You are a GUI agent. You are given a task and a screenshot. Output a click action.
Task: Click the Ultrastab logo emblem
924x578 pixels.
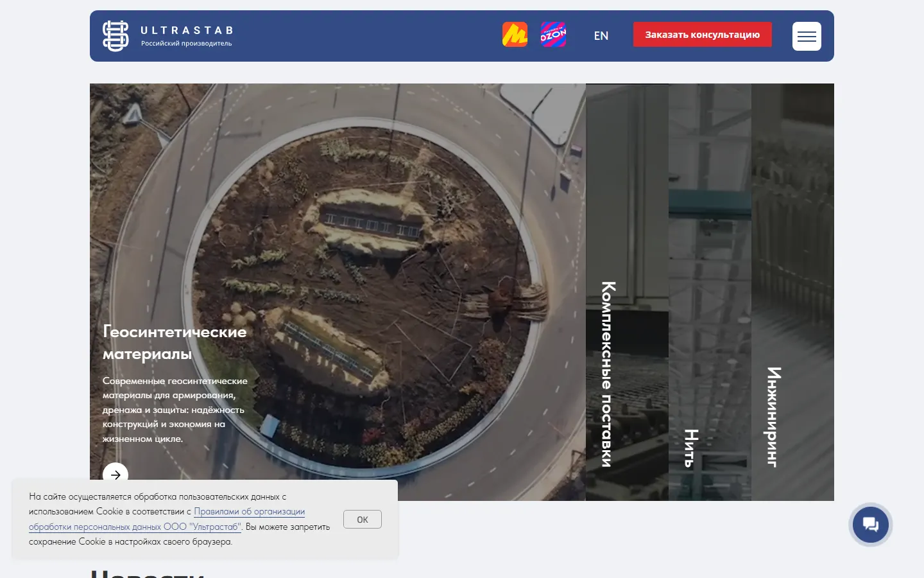[x=116, y=36]
